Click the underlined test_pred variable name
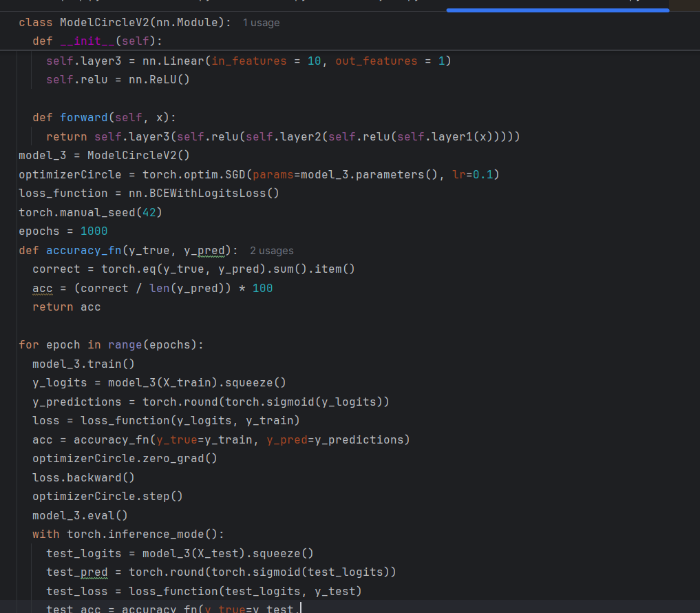 [x=76, y=572]
